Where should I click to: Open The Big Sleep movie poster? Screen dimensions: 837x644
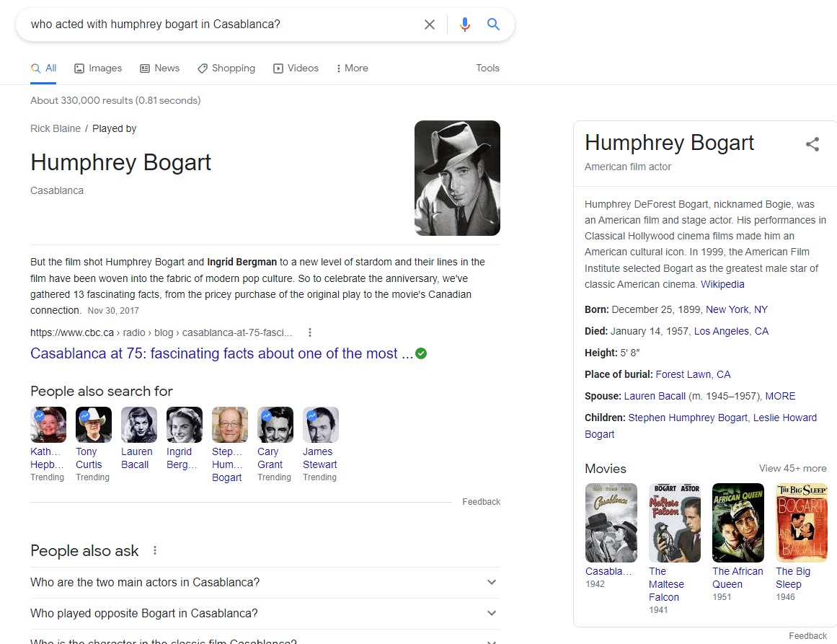[x=802, y=523]
